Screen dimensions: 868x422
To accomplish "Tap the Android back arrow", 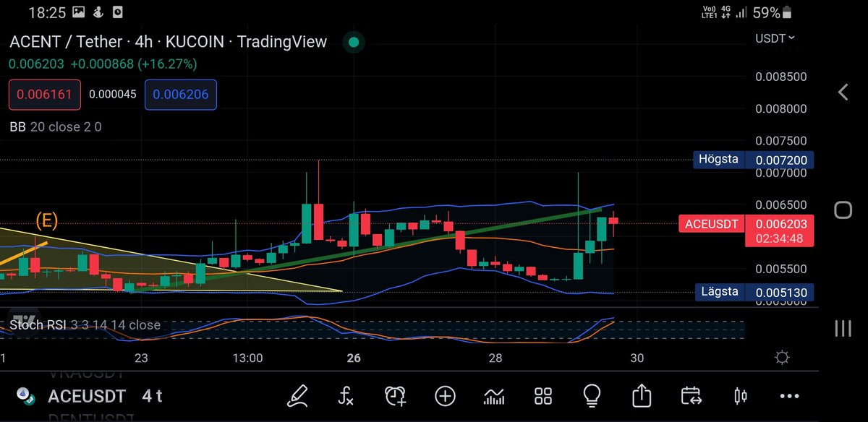I will (x=843, y=92).
